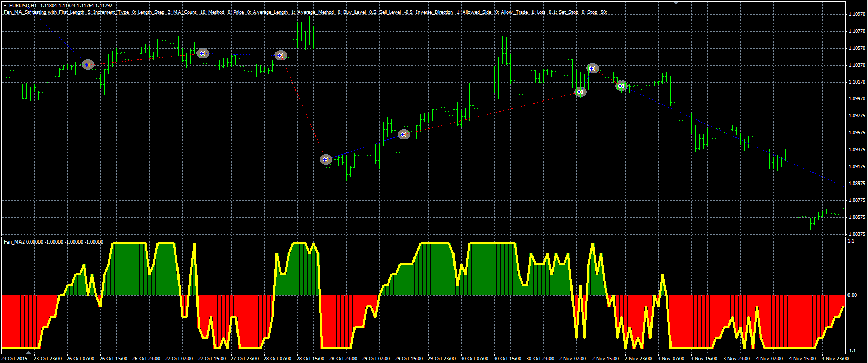The image size is (868, 363).
Task: Click the 4 Nov 07:00 time label
Action: [x=770, y=359]
